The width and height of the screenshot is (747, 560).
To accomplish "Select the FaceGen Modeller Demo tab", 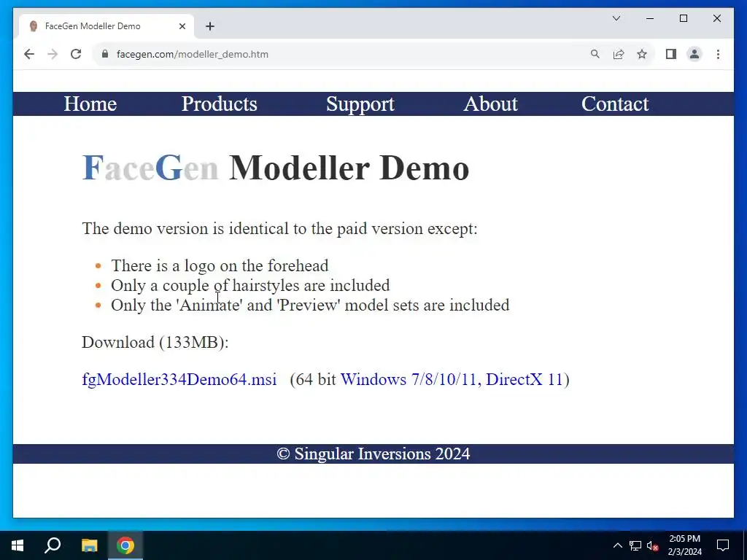I will 107,26.
